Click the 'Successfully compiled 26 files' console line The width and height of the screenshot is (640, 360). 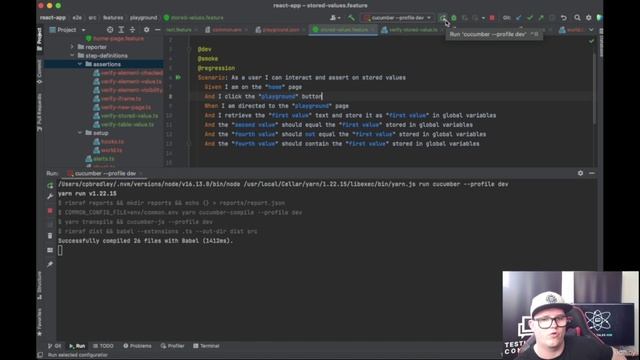[145, 241]
